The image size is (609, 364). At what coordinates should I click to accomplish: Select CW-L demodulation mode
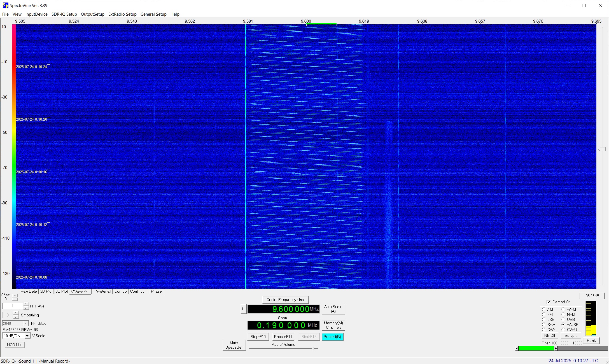[x=543, y=330]
